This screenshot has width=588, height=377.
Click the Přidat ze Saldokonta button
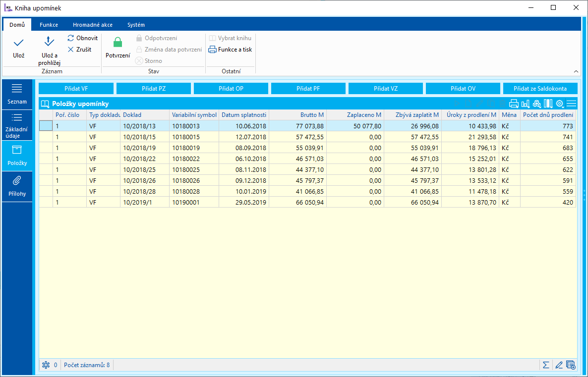[540, 88]
